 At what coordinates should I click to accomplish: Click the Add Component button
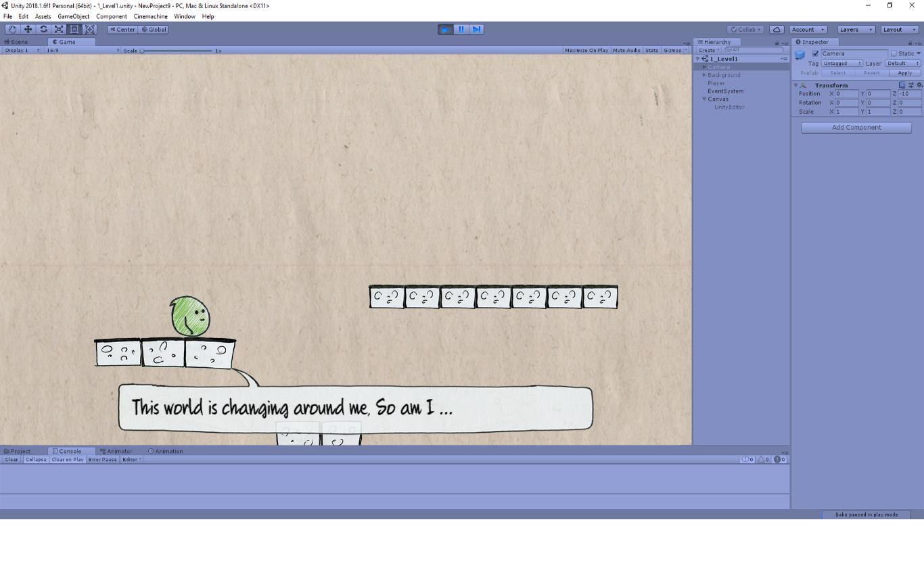(856, 127)
